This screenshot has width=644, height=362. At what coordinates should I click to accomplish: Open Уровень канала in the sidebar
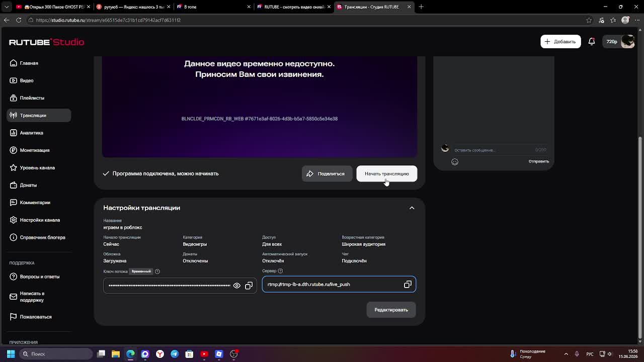pos(39,167)
